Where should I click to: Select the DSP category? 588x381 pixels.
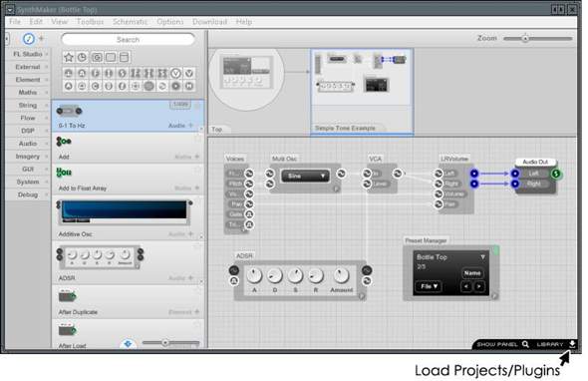point(28,131)
